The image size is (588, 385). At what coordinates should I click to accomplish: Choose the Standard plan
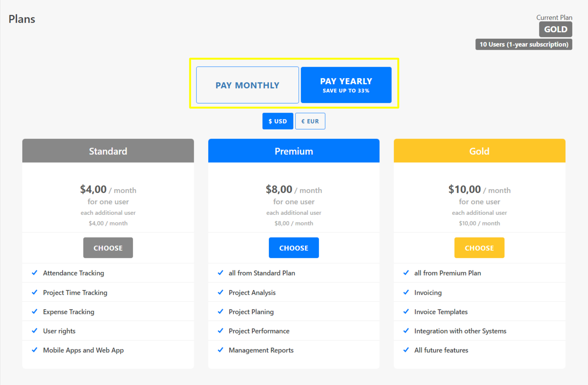click(108, 248)
